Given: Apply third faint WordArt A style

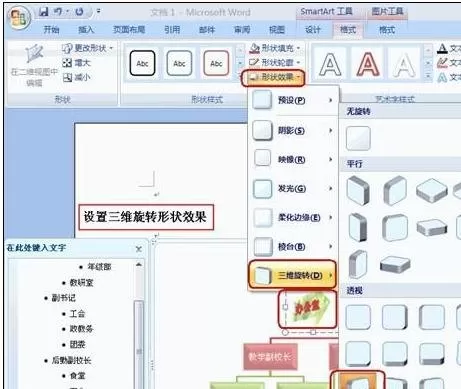Looking at the screenshot, I should pos(404,64).
